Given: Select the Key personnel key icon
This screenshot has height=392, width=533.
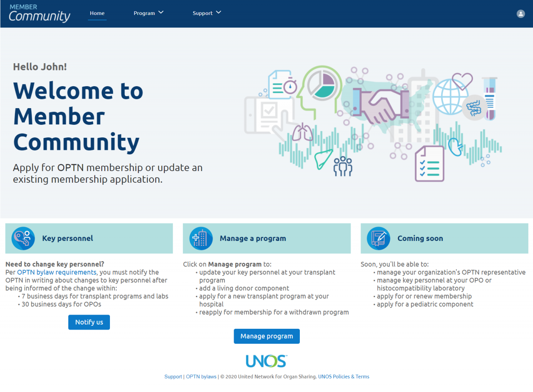Looking at the screenshot, I should point(23,238).
